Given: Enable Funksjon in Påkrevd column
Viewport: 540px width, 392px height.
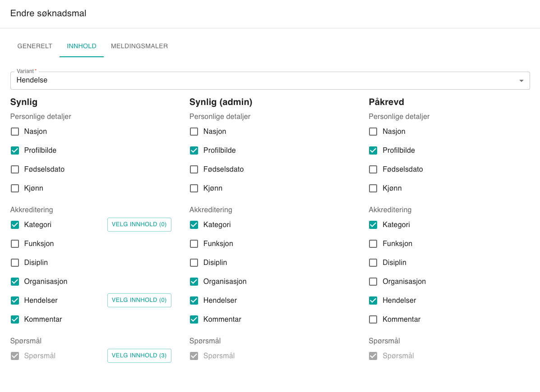Looking at the screenshot, I should tap(373, 244).
